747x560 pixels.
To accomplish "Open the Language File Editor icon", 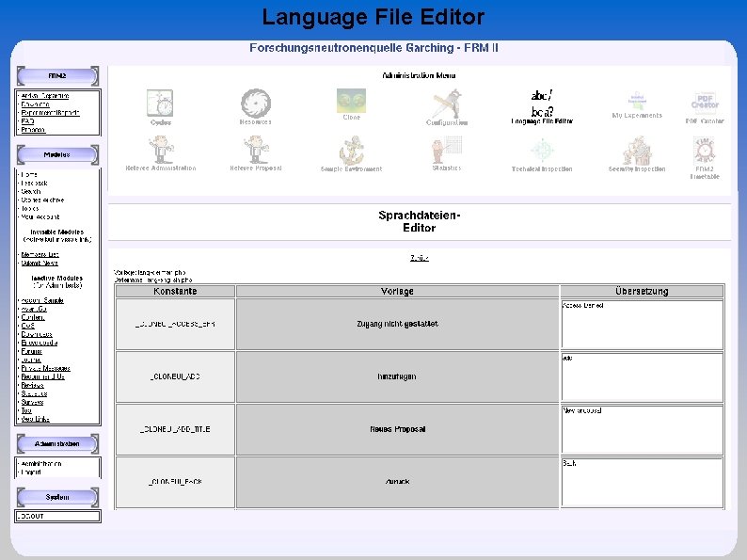I will point(542,103).
